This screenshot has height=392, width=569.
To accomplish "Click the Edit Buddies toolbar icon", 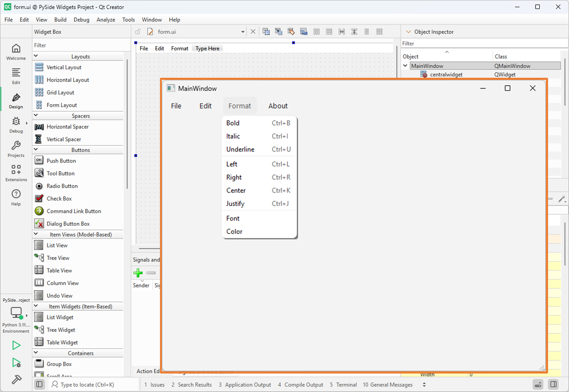I will click(x=291, y=32).
